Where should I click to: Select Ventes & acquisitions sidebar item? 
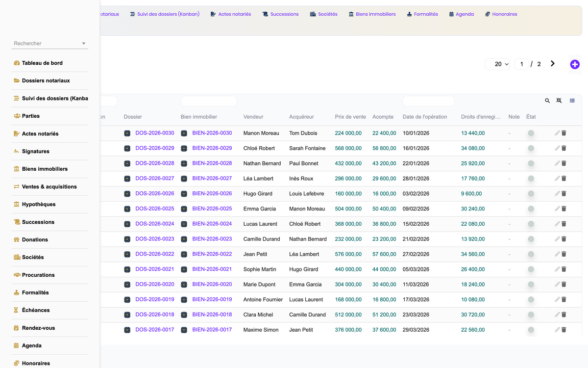tap(49, 186)
